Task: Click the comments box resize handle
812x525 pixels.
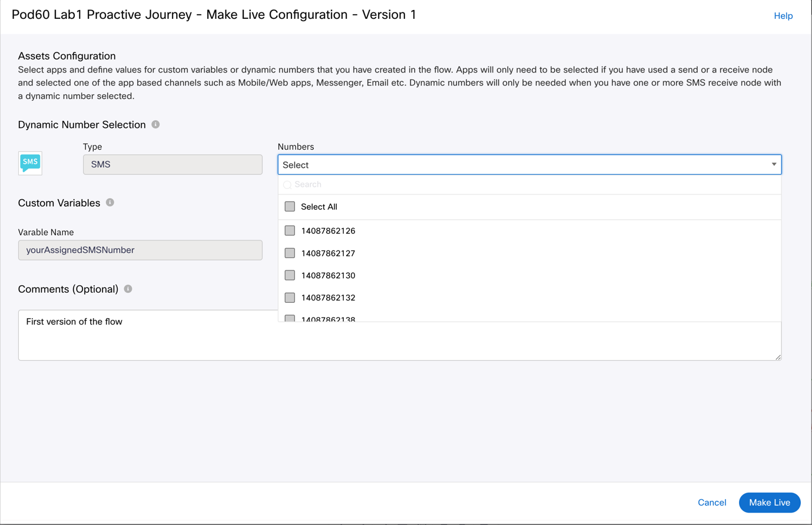Action: pos(778,356)
